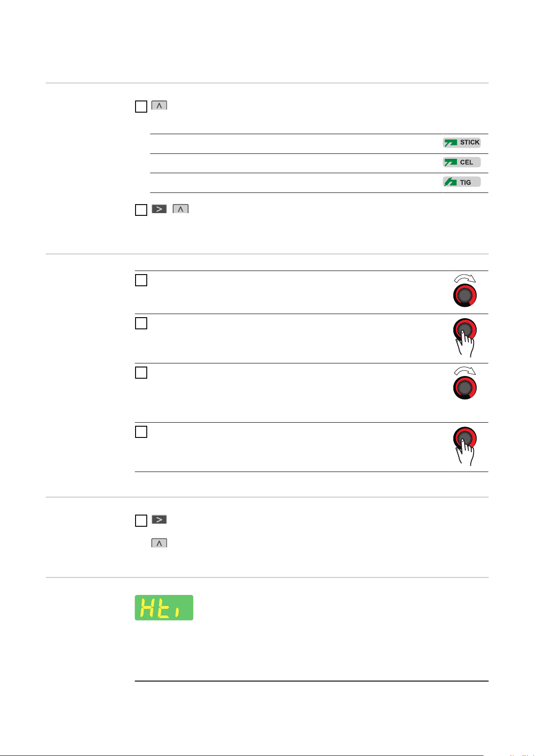Screen dimensions: 535x756
Task: Tick the step box beside the lone right-arrow key
Action: (x=141, y=520)
